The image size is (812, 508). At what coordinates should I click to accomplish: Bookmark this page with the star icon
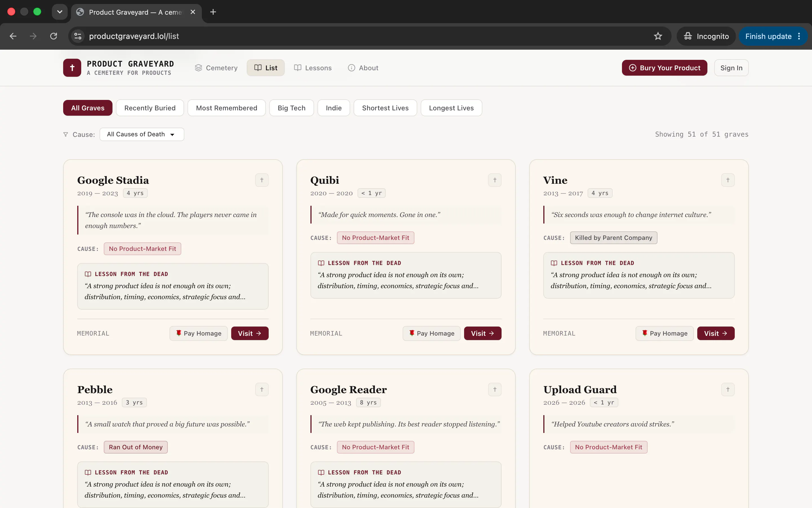[658, 36]
